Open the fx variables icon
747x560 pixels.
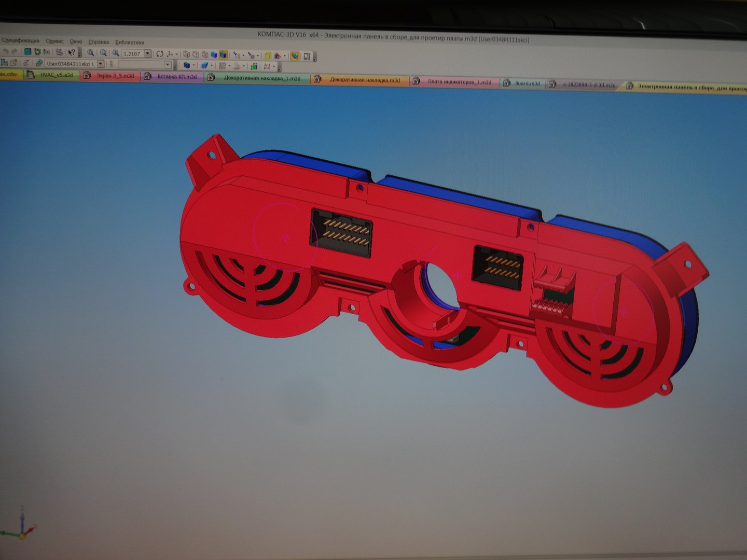point(47,52)
